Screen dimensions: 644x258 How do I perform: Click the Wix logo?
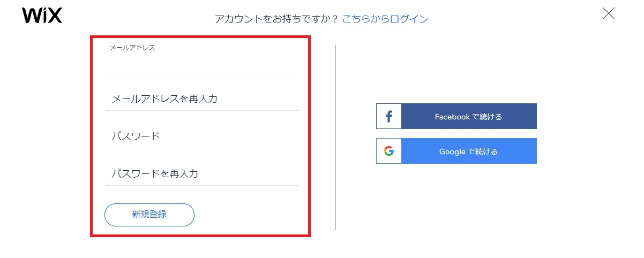click(x=42, y=15)
